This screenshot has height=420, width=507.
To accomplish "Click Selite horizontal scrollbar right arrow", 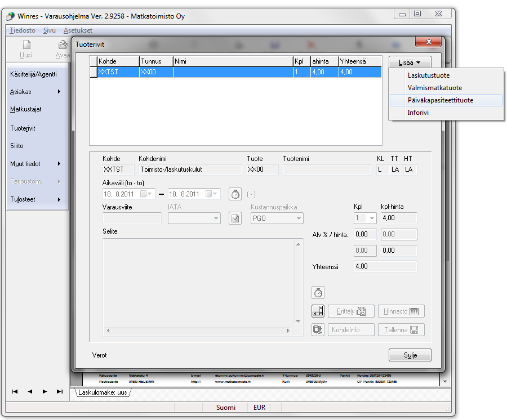I will pyautogui.click(x=288, y=330).
